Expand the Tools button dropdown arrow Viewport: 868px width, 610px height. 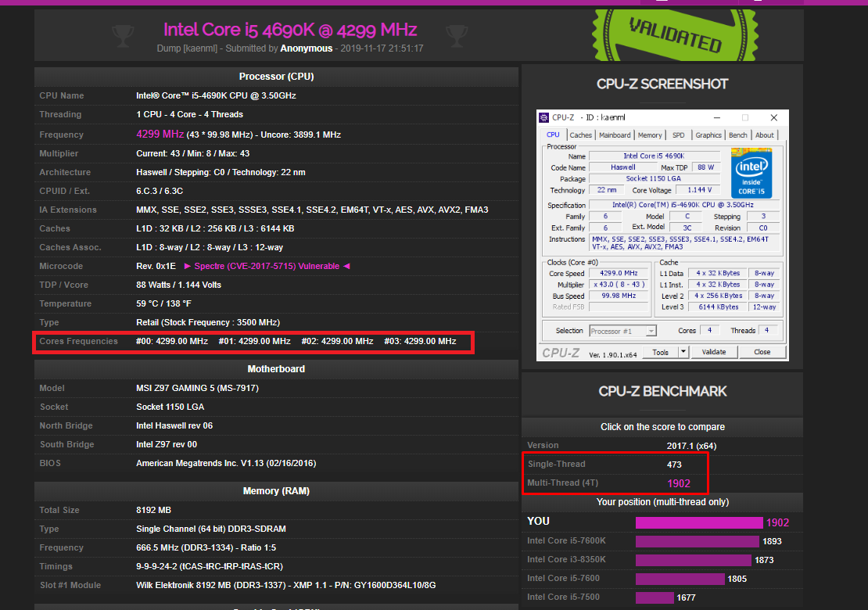tap(683, 351)
